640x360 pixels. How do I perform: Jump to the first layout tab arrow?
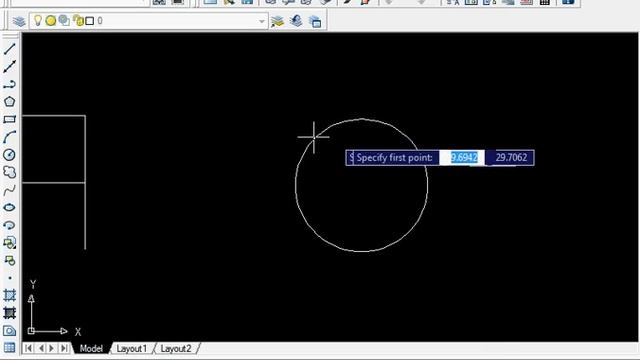click(x=28, y=348)
